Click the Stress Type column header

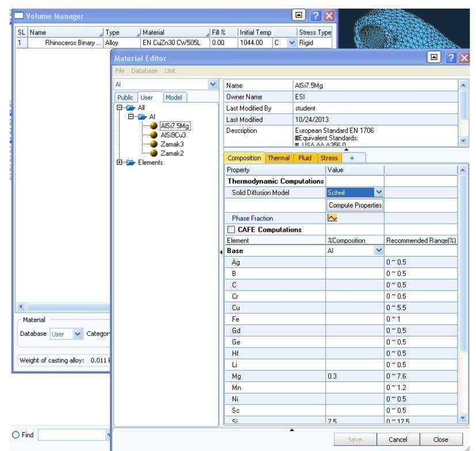click(x=314, y=32)
